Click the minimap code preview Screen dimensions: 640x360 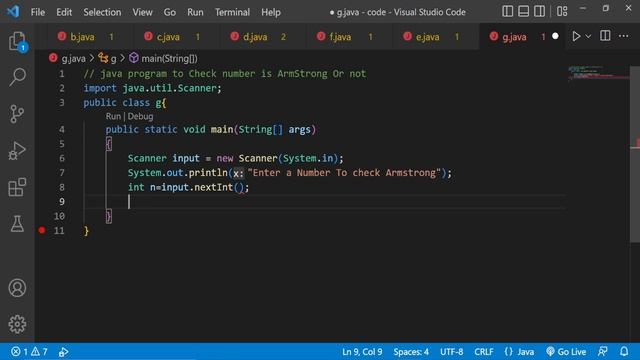(598, 73)
